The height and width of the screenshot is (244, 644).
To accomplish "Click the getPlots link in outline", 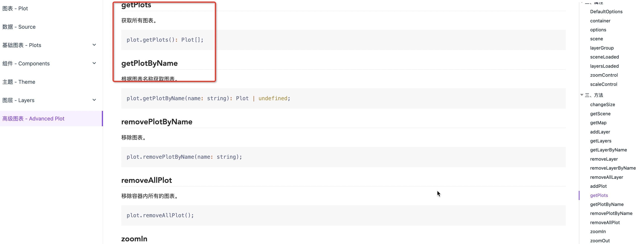I will click(x=599, y=195).
